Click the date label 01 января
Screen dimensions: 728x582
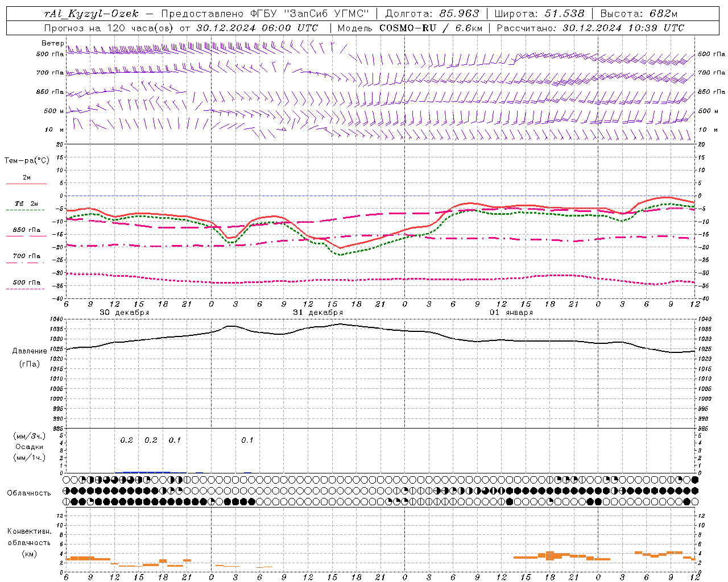(x=511, y=313)
